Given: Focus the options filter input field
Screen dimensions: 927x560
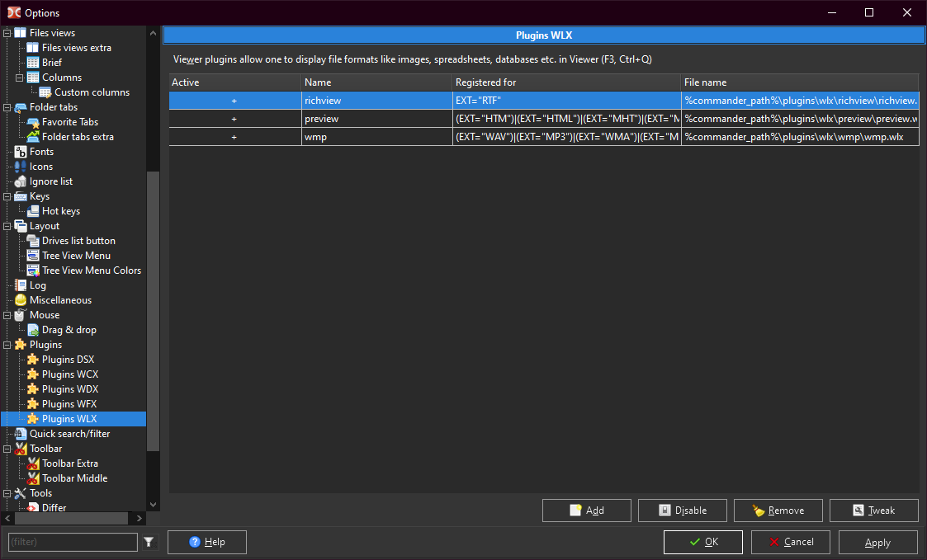Looking at the screenshot, I should pos(73,542).
